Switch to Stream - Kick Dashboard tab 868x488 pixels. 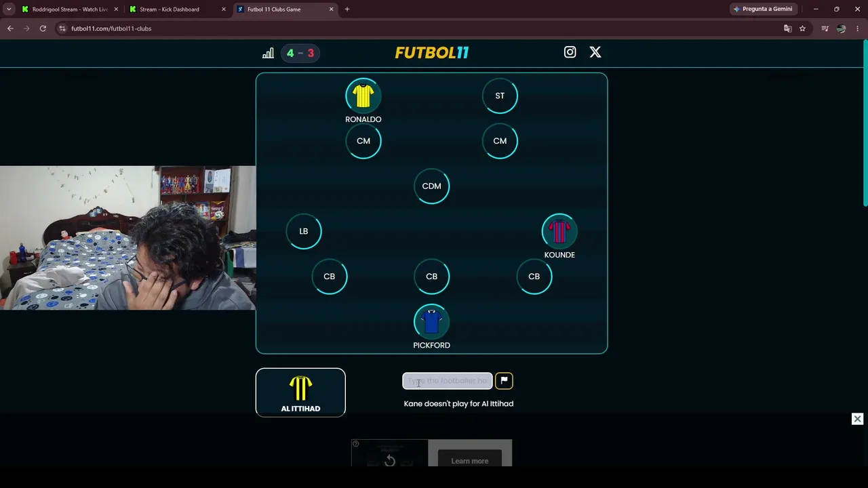tap(178, 9)
